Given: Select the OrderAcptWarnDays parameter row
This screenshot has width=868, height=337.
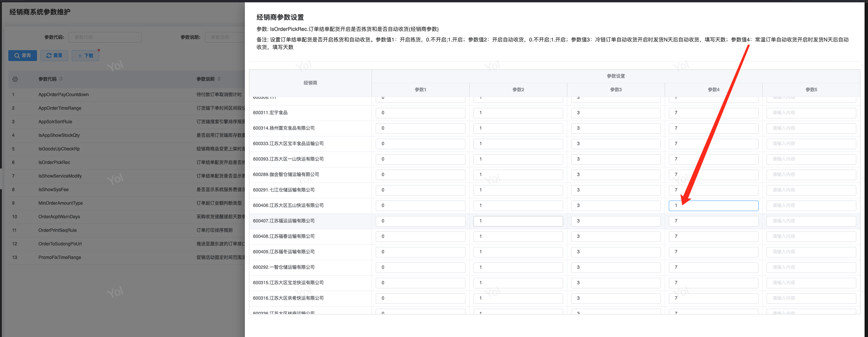Looking at the screenshot, I should pyautogui.click(x=127, y=217).
